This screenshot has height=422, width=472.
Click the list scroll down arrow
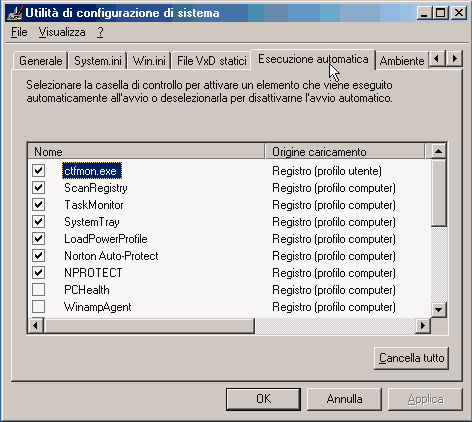(438, 309)
